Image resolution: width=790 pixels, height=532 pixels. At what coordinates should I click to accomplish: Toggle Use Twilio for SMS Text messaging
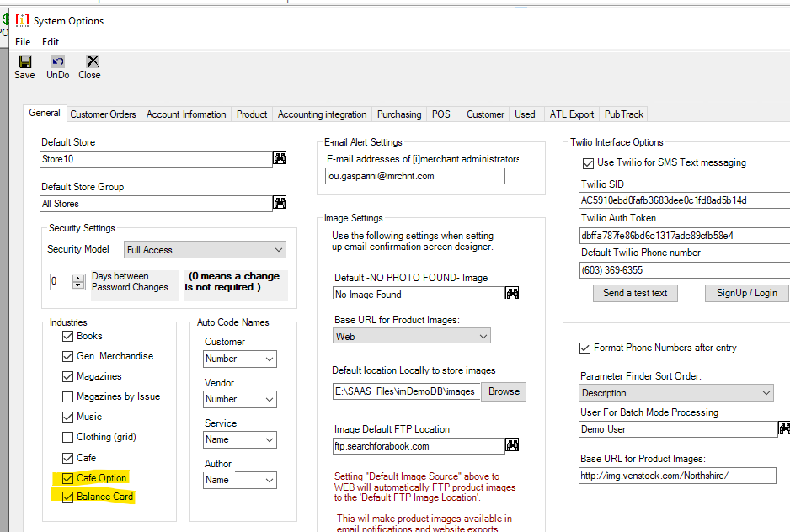(x=588, y=163)
